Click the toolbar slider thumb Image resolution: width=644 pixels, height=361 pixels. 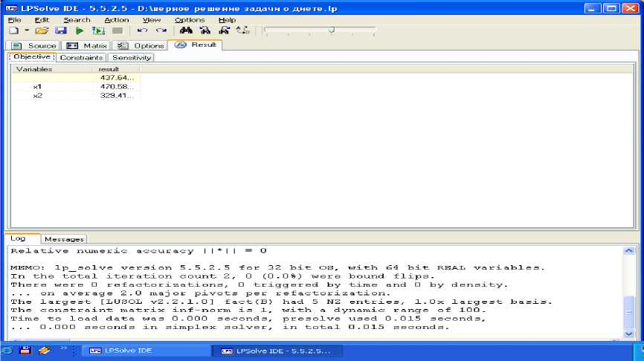pos(332,30)
